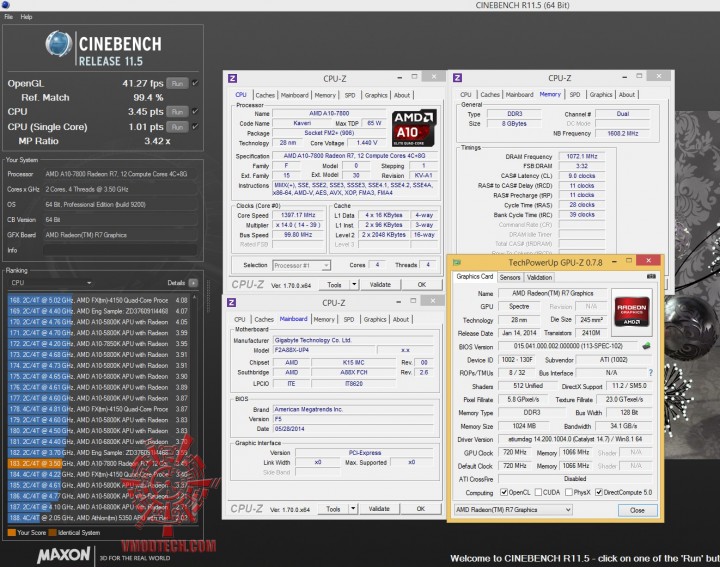Viewport: 720px width, 567px height.
Task: Click Mainboard tab in CPU-Z Memory window
Action: tap(519, 95)
